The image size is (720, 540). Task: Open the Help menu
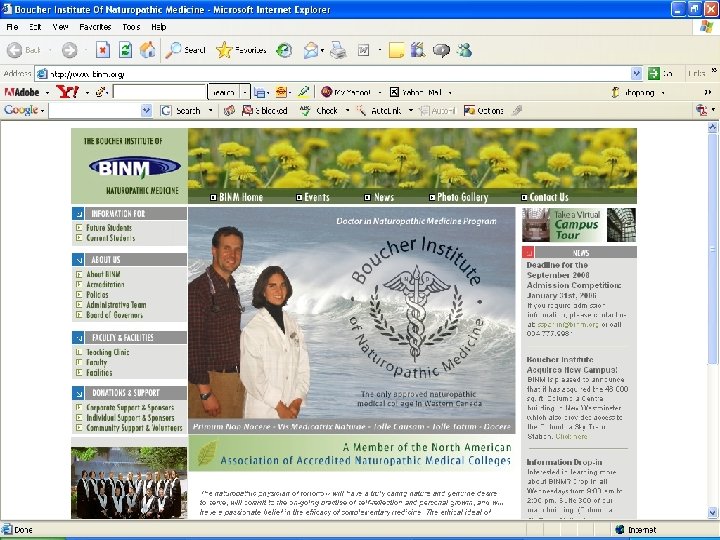pos(158,27)
